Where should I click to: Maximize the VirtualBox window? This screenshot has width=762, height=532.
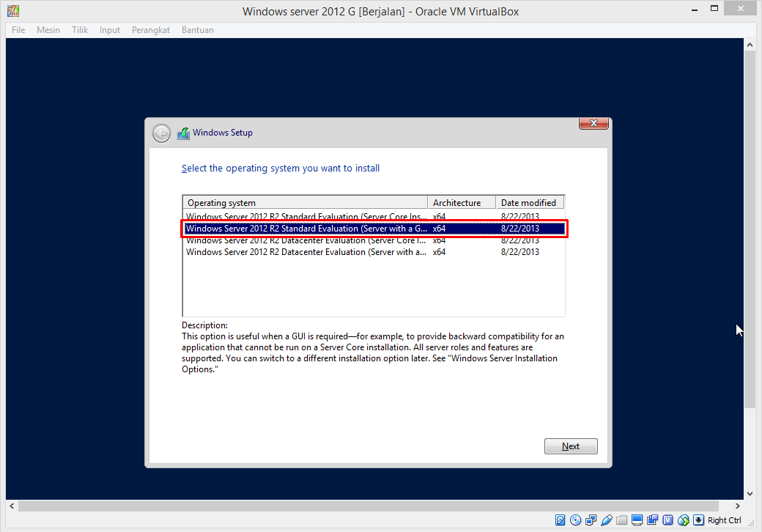tap(714, 8)
